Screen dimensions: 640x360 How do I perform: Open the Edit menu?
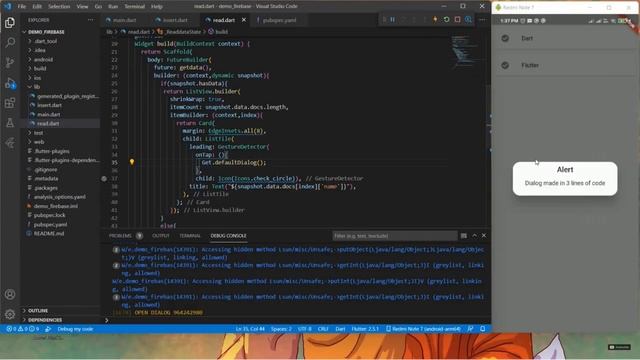point(37,7)
